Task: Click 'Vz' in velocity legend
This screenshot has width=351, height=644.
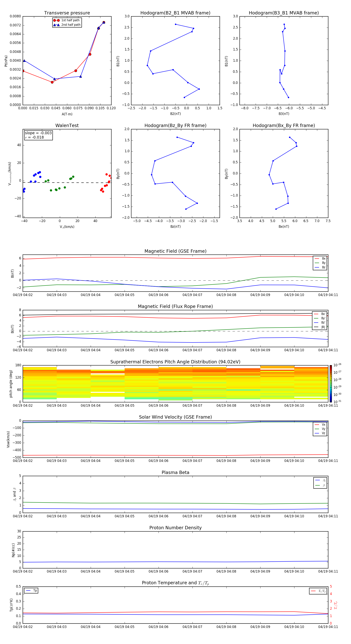Action: 320,433
